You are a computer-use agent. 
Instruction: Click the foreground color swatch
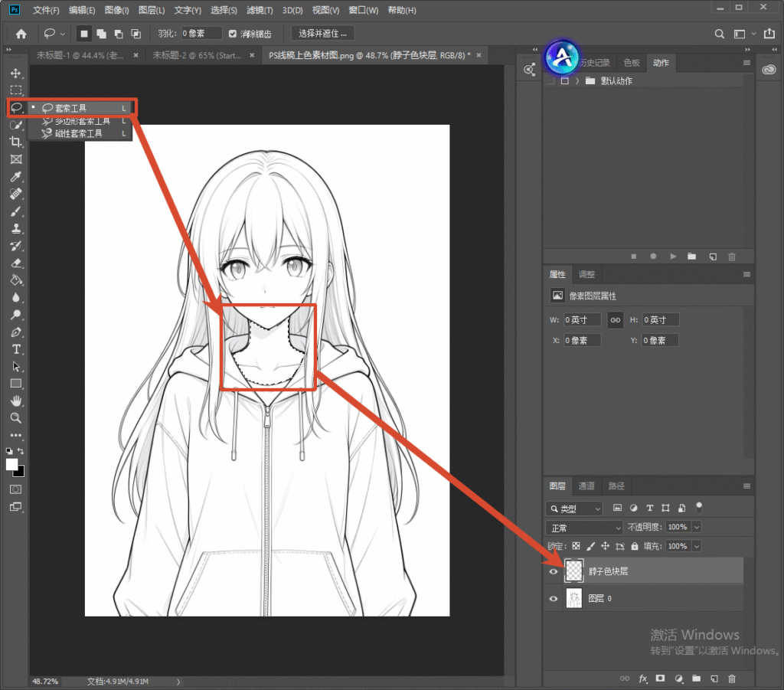point(11,465)
